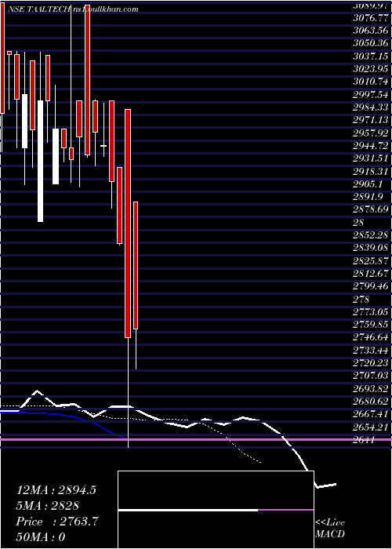Select the 2733.44 price axis label
Viewport: 392px width, 549px height.
point(370,350)
